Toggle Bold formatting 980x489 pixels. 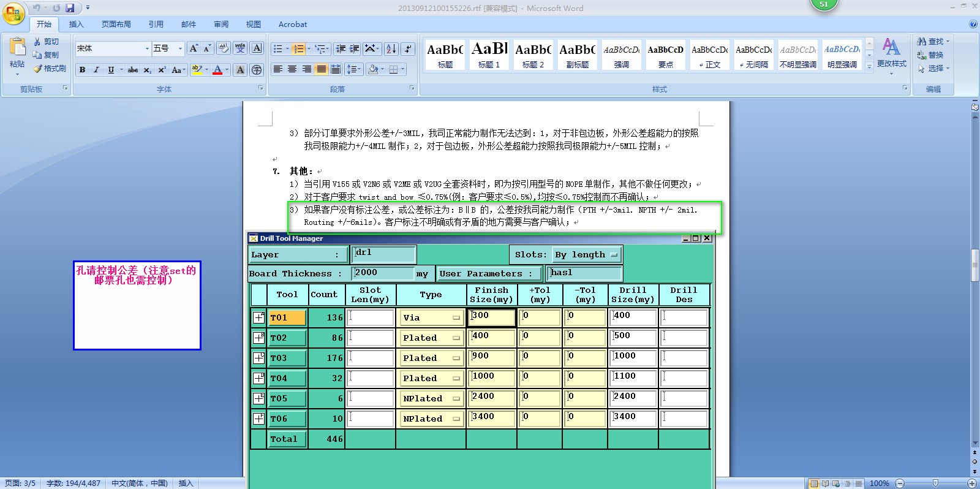(x=82, y=70)
